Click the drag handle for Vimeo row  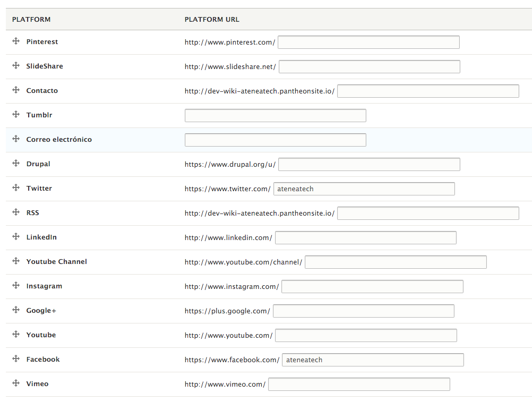16,383
